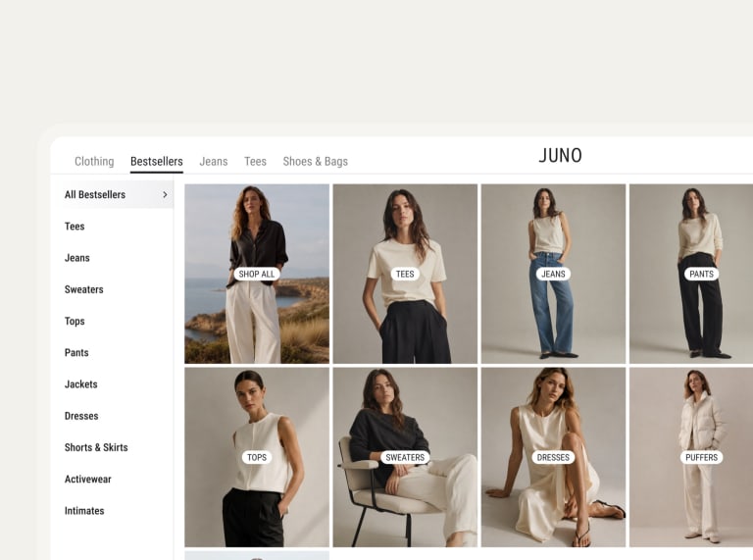Image resolution: width=753 pixels, height=560 pixels.
Task: Click the SHOP ALL label button
Action: (257, 274)
